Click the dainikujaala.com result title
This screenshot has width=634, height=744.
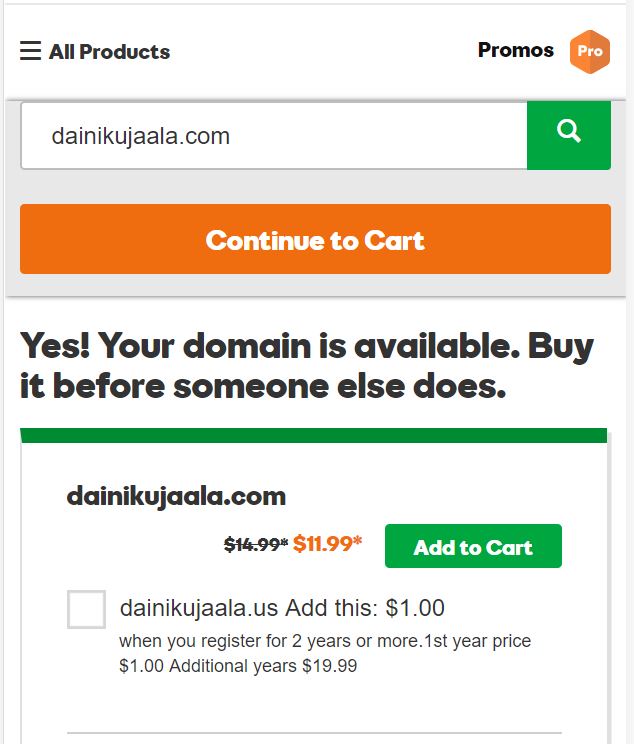click(x=176, y=496)
